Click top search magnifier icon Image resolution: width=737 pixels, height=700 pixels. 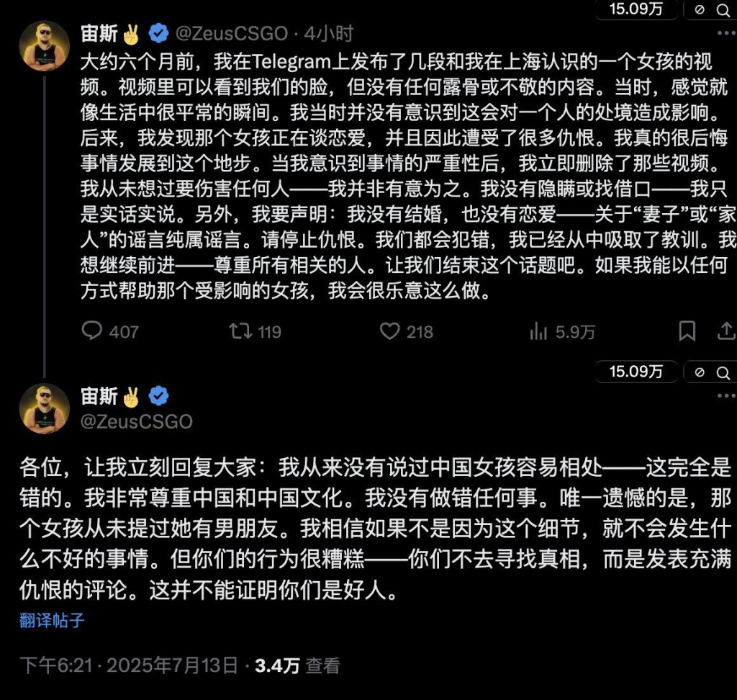721,9
